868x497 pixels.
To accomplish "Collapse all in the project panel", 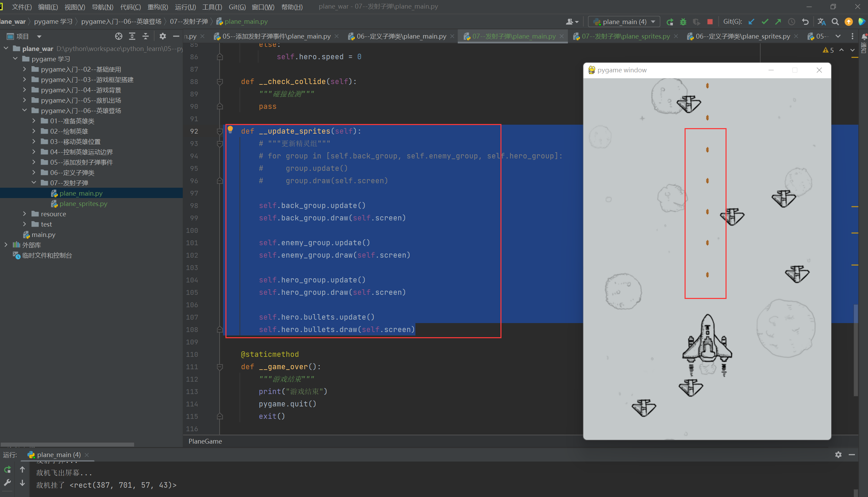I will [146, 36].
